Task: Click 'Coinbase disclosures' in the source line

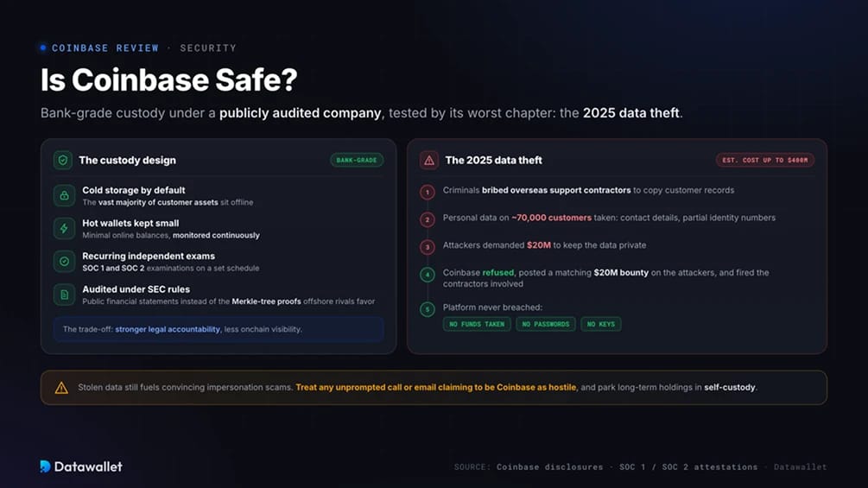Action: (549, 467)
